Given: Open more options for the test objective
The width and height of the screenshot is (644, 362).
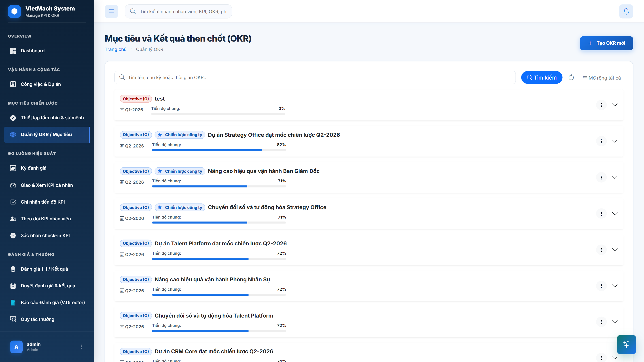Looking at the screenshot, I should pyautogui.click(x=601, y=105).
